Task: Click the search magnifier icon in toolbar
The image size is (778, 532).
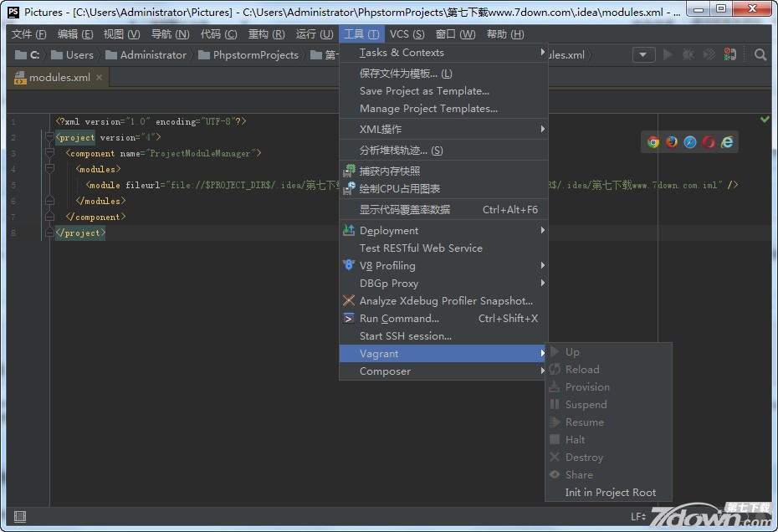Action: coord(760,54)
